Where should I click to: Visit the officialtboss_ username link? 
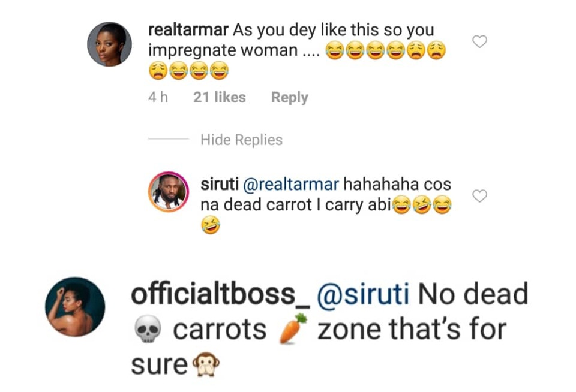click(x=222, y=295)
